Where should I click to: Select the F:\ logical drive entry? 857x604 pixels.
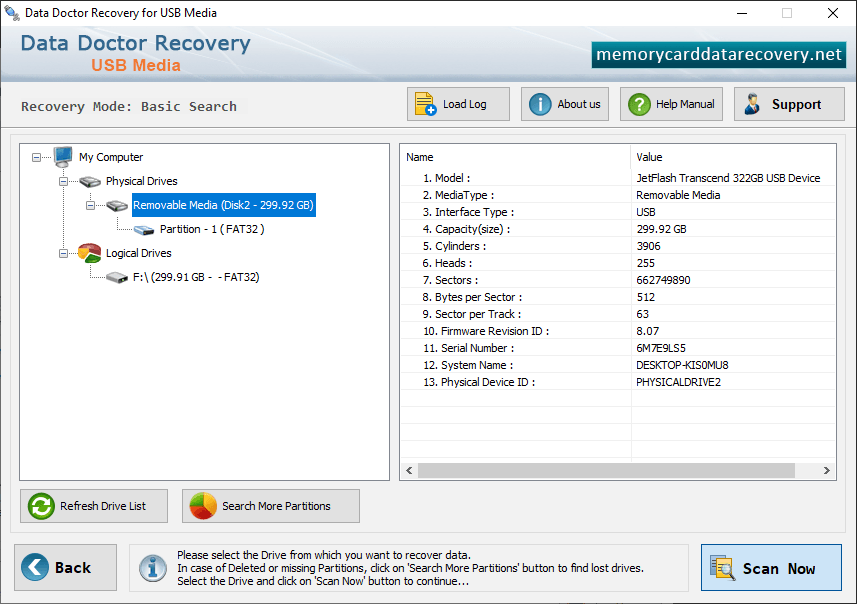click(196, 277)
